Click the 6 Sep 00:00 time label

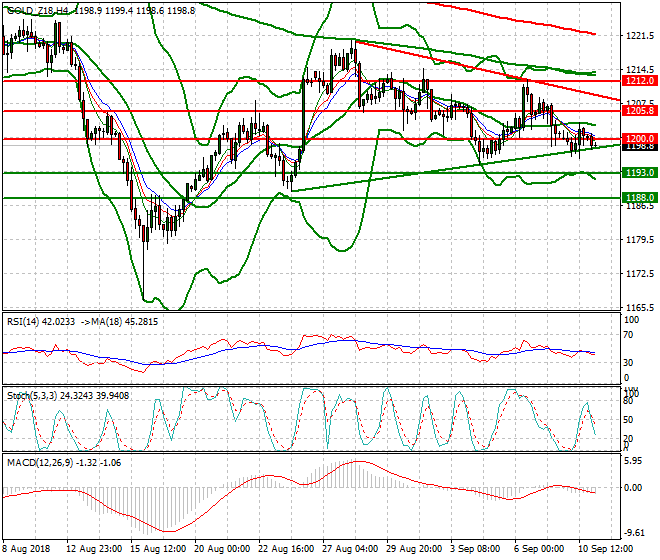tap(539, 549)
